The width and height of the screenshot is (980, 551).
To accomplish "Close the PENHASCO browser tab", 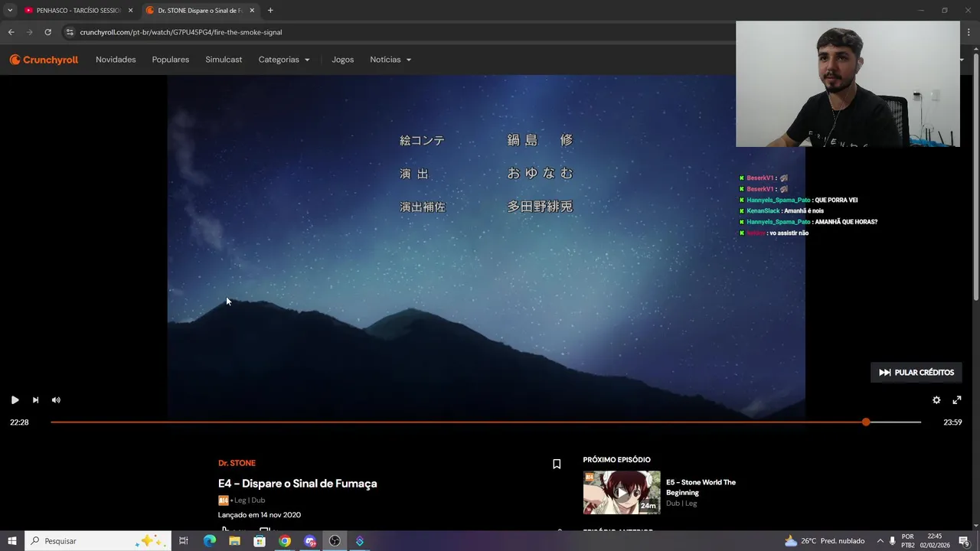I will point(130,11).
